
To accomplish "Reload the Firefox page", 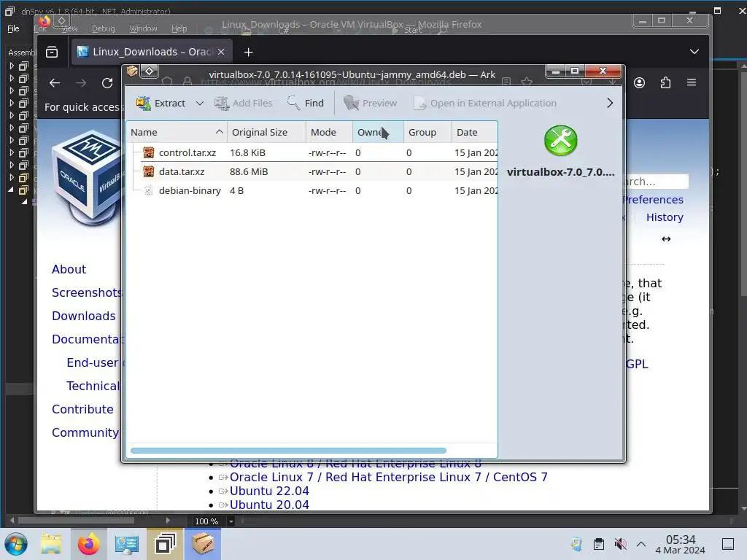I will click(x=107, y=83).
